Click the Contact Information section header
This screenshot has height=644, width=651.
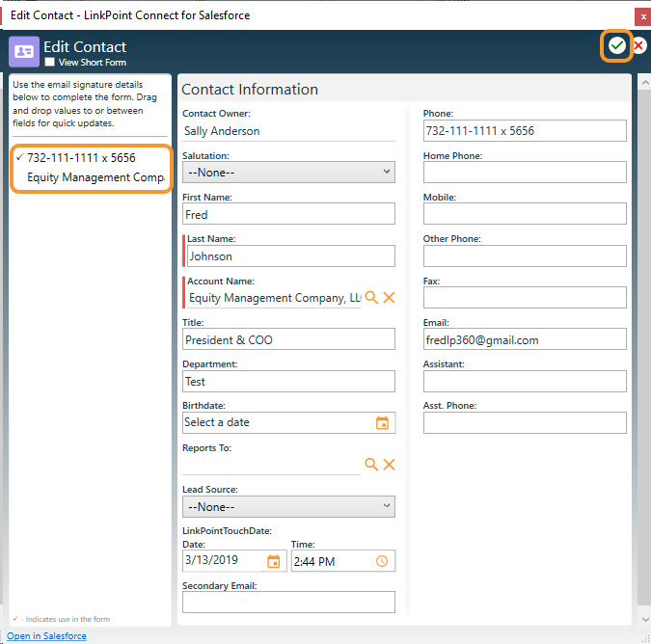(250, 90)
